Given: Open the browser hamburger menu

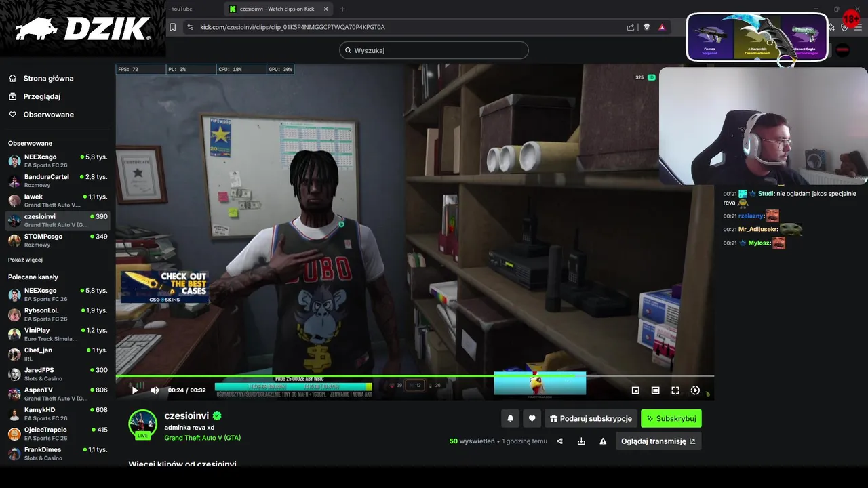Looking at the screenshot, I should click(858, 27).
